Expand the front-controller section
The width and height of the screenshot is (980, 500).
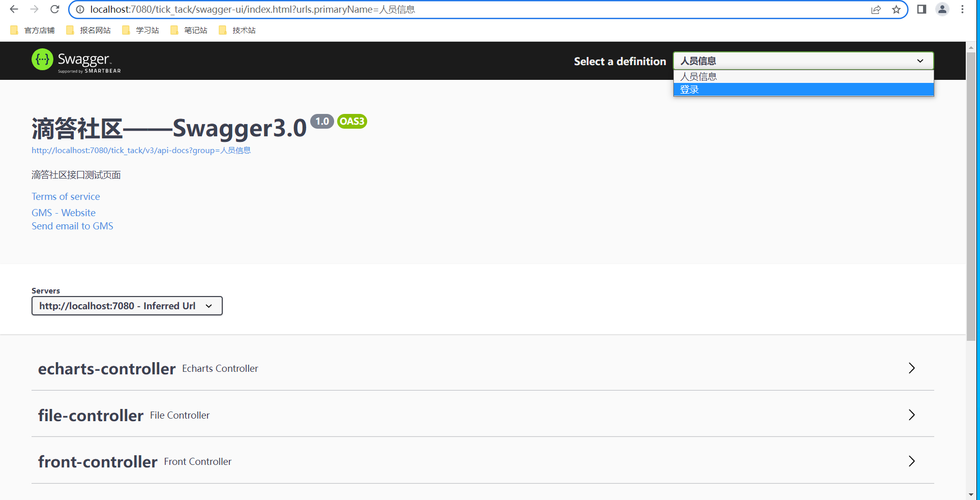tap(483, 461)
